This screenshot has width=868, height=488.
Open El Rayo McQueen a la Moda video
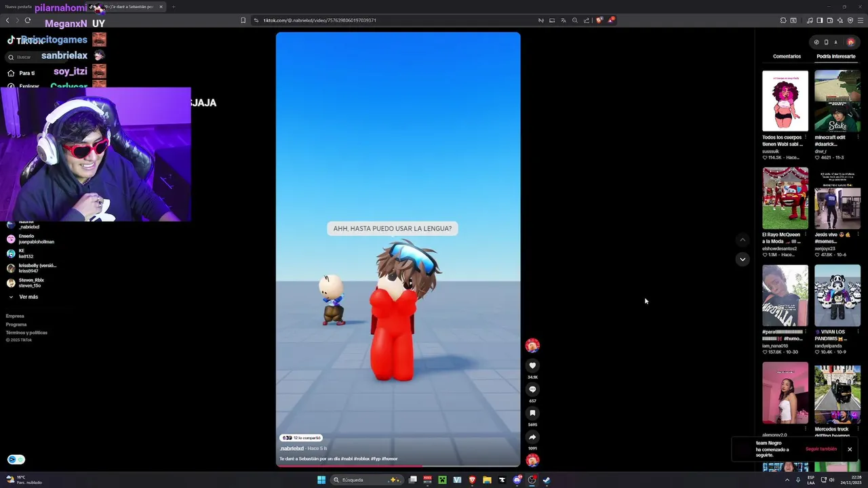[785, 199]
